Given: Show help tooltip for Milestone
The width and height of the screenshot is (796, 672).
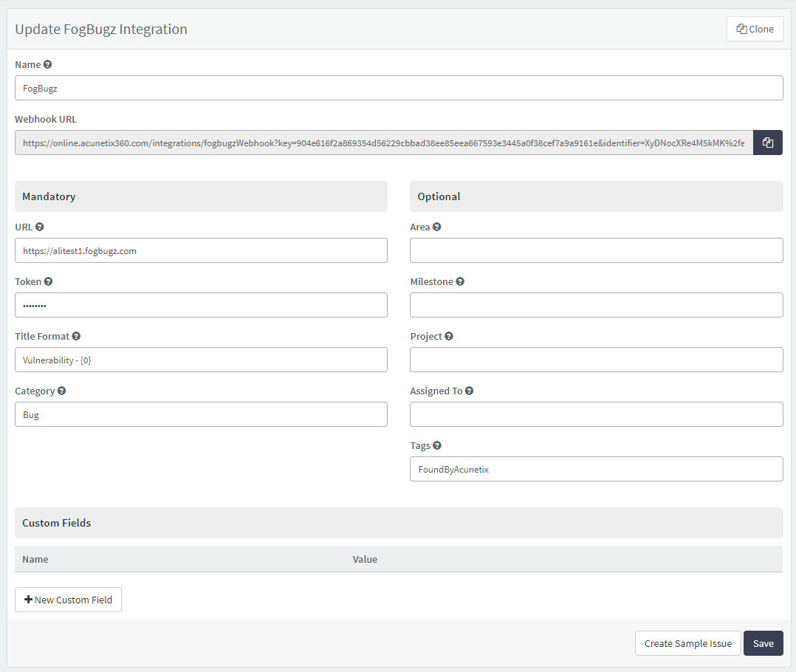Looking at the screenshot, I should click(460, 281).
